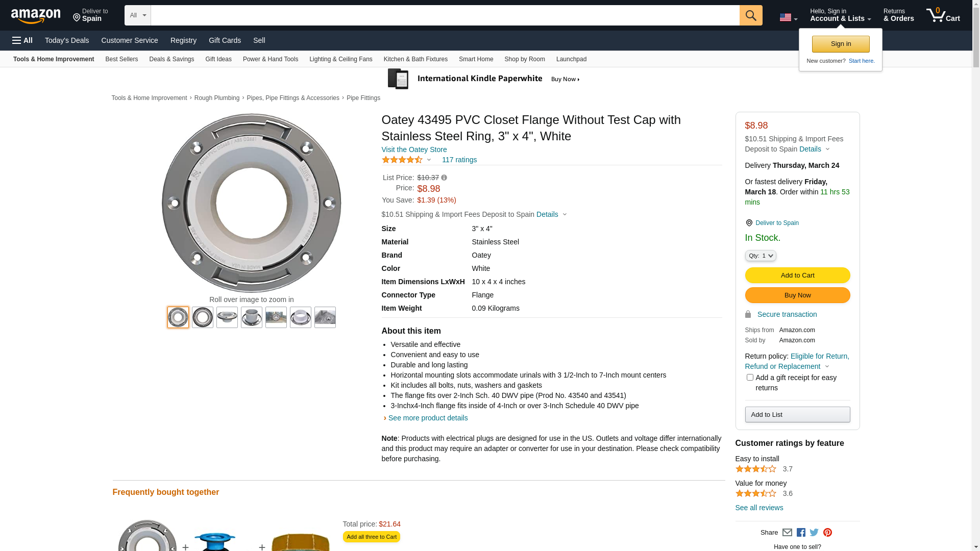Go to the Best Sellers tab

pyautogui.click(x=121, y=59)
